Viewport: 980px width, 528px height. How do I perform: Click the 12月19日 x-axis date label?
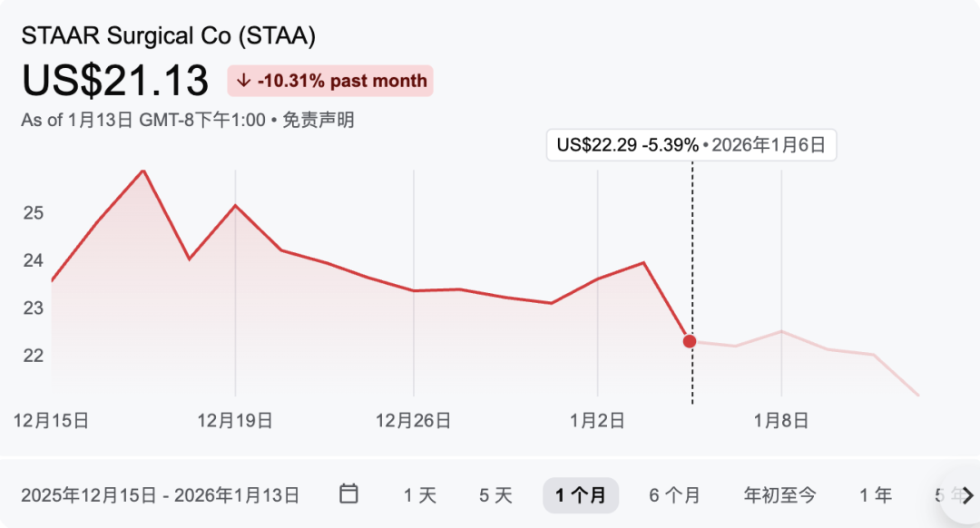coord(235,420)
